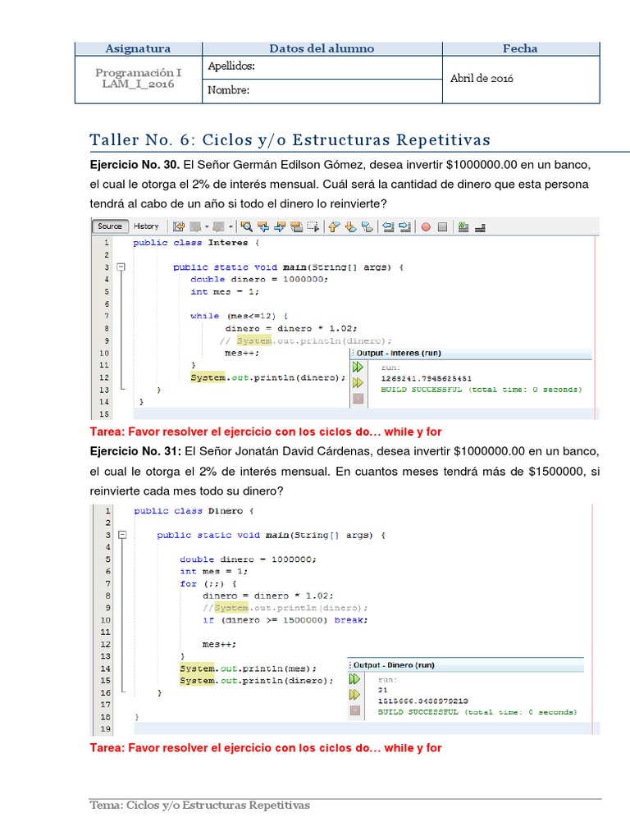Open the Back navigation dropdown arrow

click(x=206, y=227)
